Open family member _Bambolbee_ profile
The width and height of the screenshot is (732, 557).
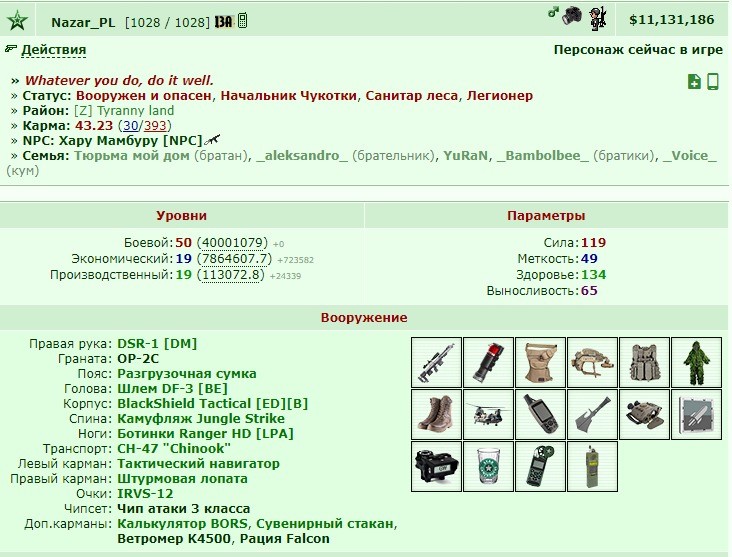pyautogui.click(x=542, y=155)
